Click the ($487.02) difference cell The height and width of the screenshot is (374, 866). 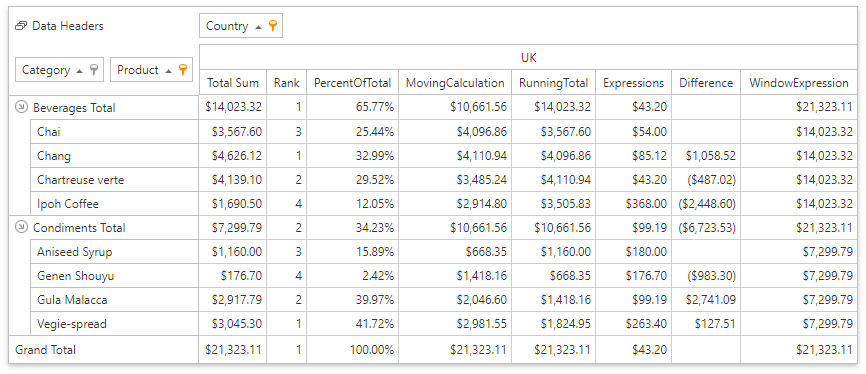click(706, 180)
